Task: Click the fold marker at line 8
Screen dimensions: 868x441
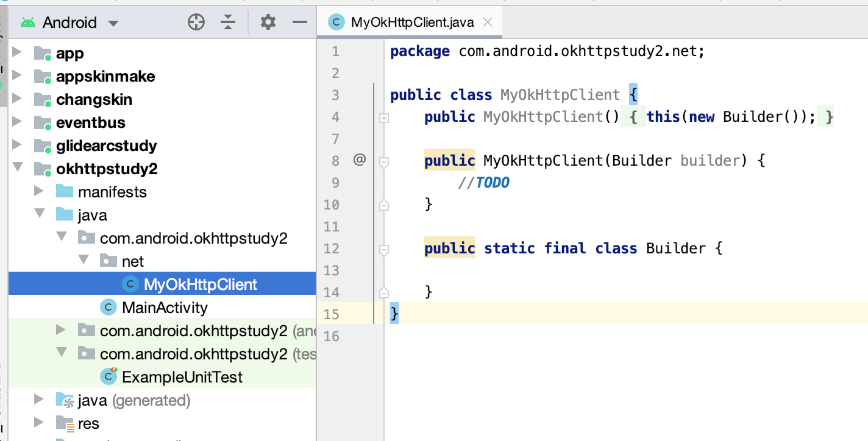Action: 384,163
